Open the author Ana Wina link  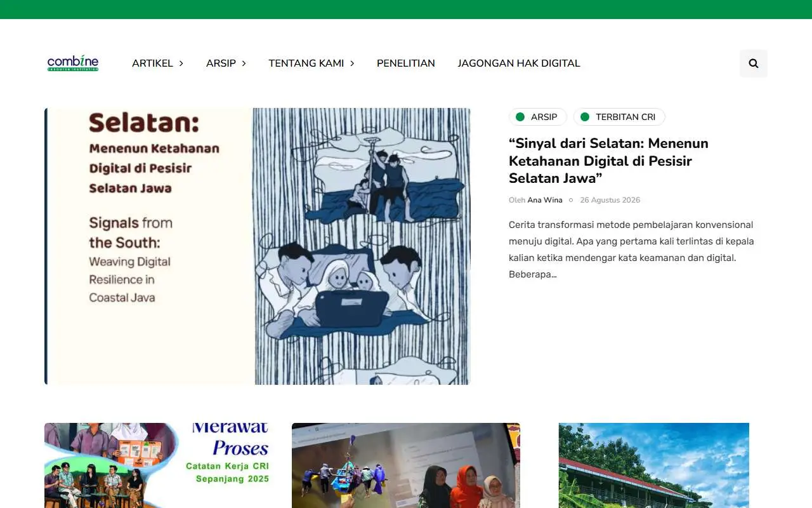click(545, 200)
